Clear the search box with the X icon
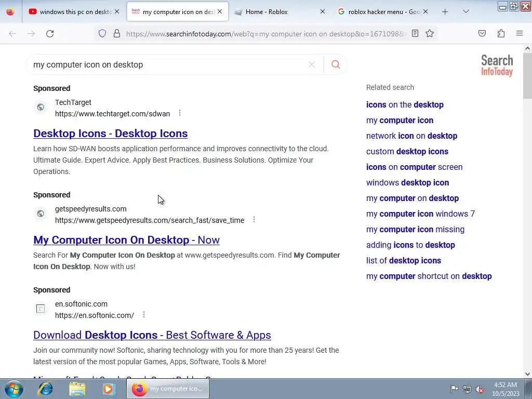 pos(312,64)
